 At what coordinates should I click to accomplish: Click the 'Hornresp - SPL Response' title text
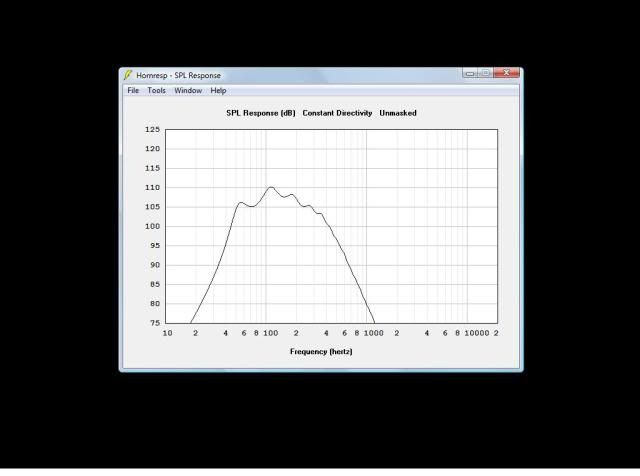coord(178,76)
